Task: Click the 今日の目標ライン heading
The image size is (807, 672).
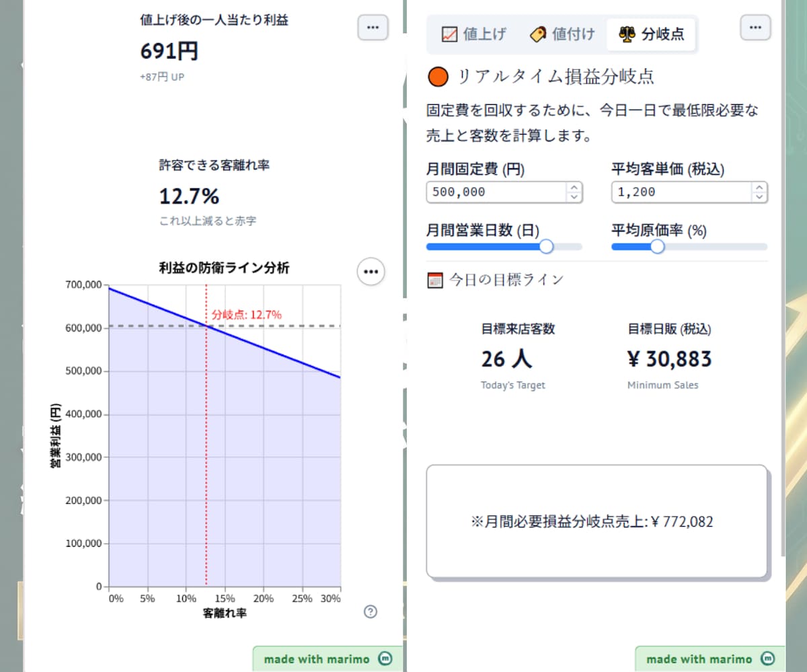Action: click(x=506, y=280)
